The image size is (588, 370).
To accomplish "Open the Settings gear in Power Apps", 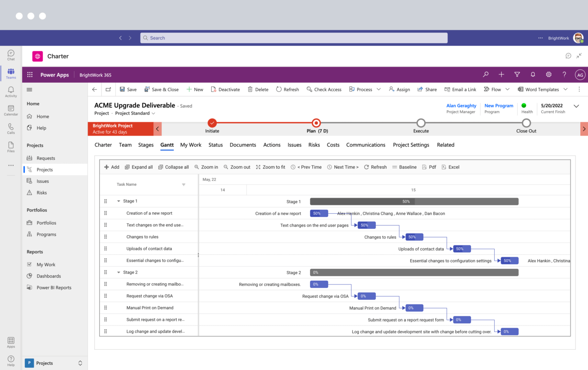I will pyautogui.click(x=548, y=74).
